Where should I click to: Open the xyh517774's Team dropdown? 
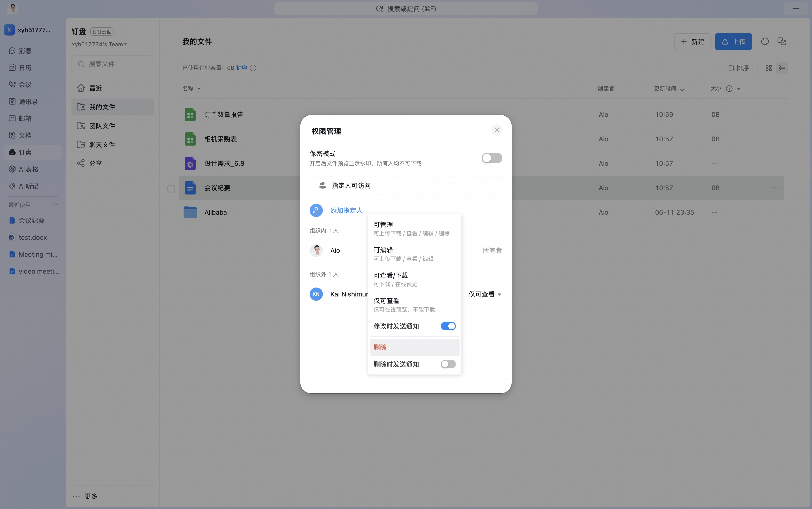tap(99, 44)
